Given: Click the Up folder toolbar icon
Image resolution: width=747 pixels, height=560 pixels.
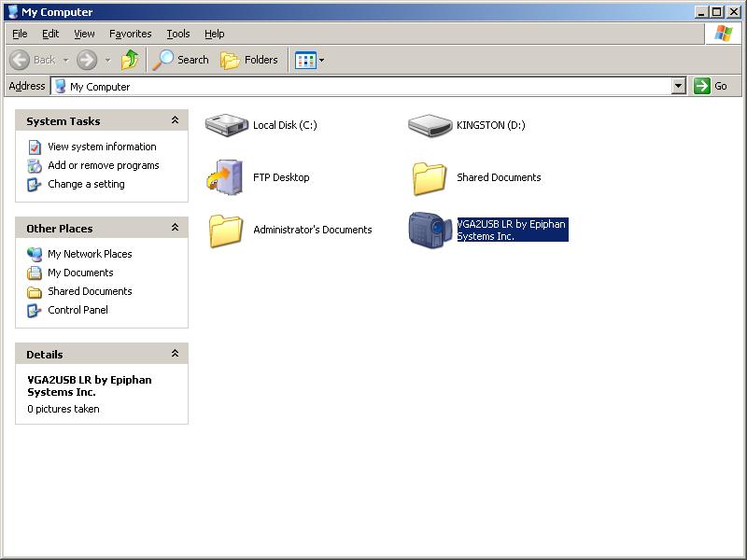Looking at the screenshot, I should pos(130,60).
